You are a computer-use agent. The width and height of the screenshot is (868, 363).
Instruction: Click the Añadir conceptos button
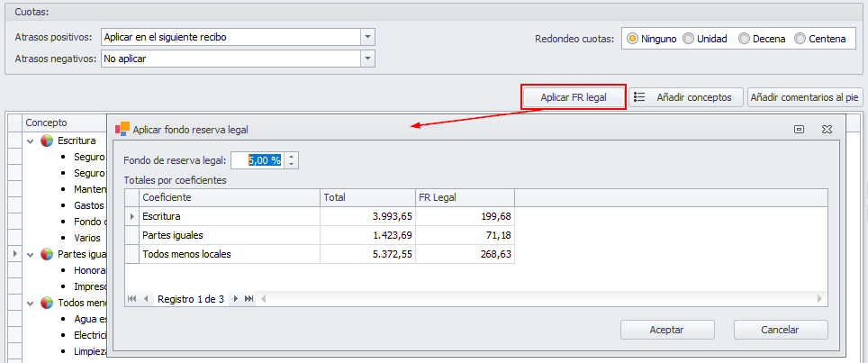pyautogui.click(x=686, y=97)
